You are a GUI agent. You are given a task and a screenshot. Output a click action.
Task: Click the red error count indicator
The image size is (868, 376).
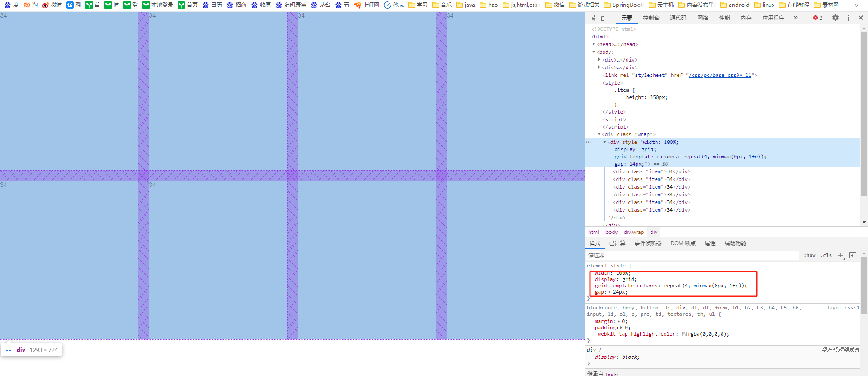coord(818,18)
